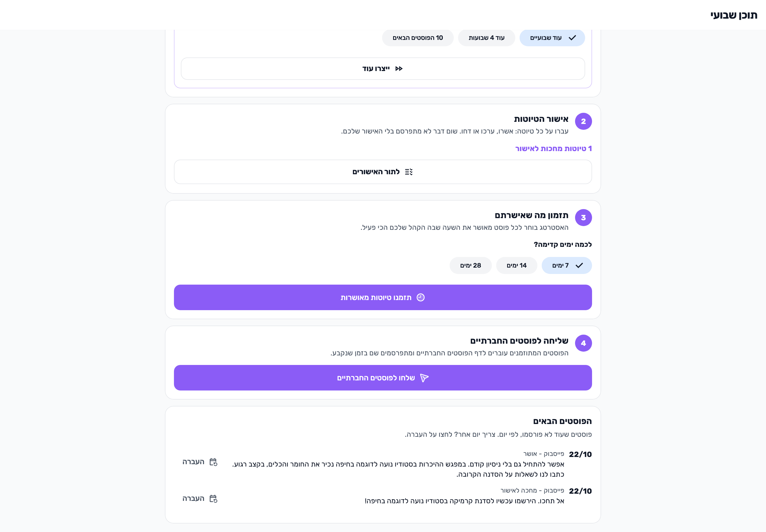Choose the 28 ימים scheduling range
Image resolution: width=766 pixels, height=532 pixels.
tap(470, 265)
